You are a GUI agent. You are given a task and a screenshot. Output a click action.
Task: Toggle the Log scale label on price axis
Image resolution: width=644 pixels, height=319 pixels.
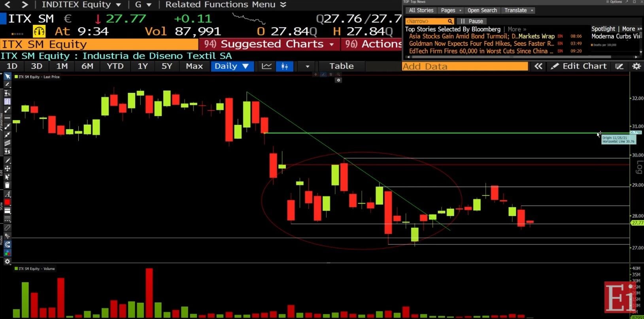[x=639, y=168]
